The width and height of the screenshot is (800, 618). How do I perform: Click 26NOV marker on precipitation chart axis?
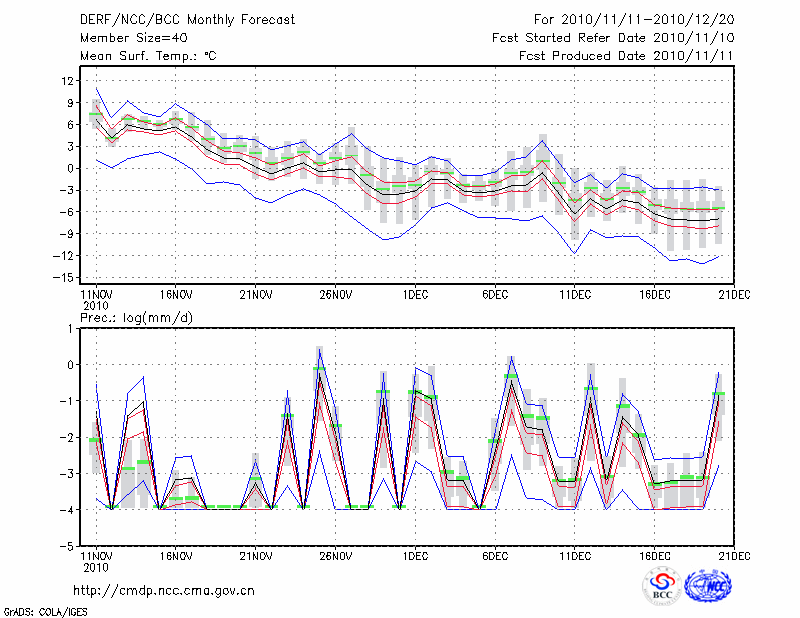coord(335,554)
